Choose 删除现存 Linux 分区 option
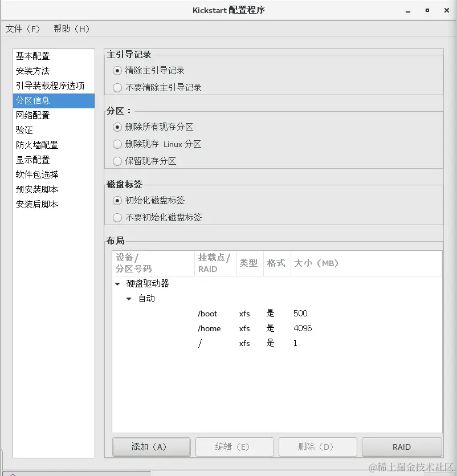The width and height of the screenshot is (457, 476). [x=117, y=144]
